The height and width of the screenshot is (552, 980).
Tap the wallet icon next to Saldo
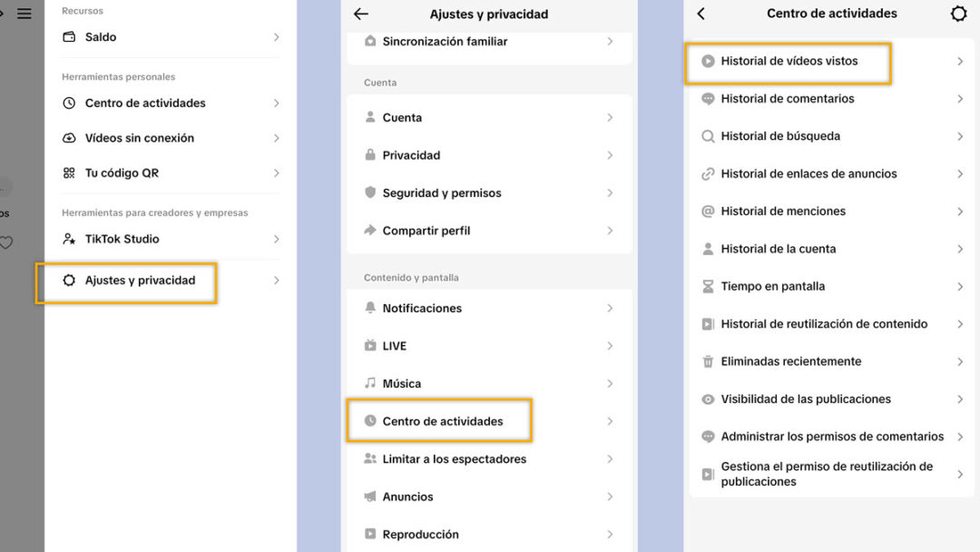tap(69, 37)
